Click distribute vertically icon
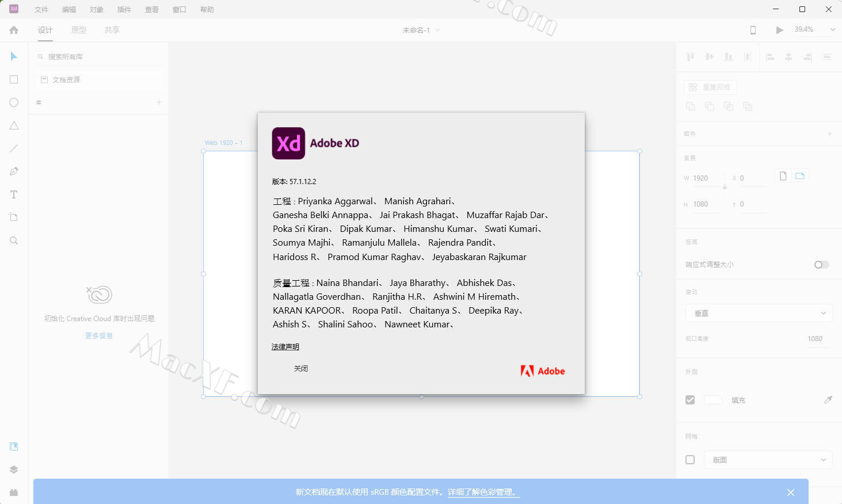 click(748, 56)
